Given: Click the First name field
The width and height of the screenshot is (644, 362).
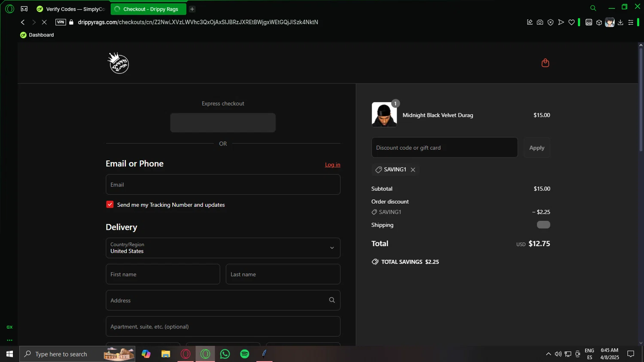Looking at the screenshot, I should point(163,274).
